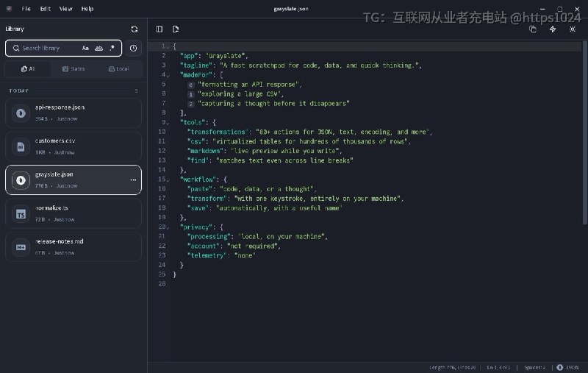
Task: Collapse the madeFor array at line 4
Action: tap(168, 76)
